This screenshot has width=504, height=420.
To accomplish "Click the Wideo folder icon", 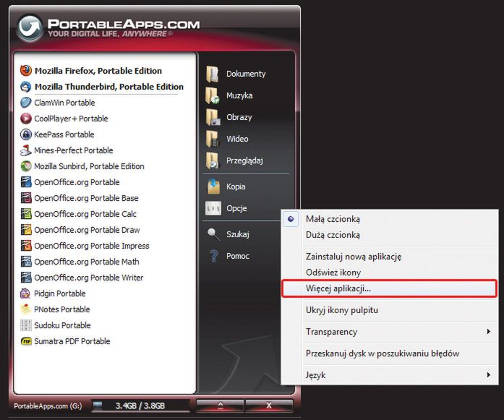I will [213, 139].
